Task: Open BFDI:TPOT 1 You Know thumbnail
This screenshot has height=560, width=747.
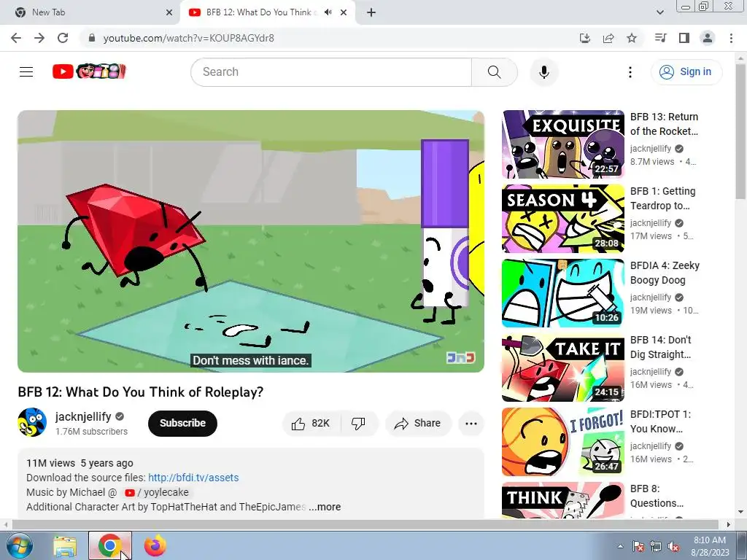Action: [x=563, y=442]
